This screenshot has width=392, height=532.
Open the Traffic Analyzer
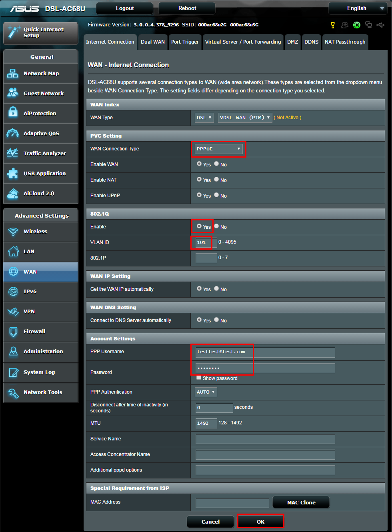pyautogui.click(x=40, y=153)
